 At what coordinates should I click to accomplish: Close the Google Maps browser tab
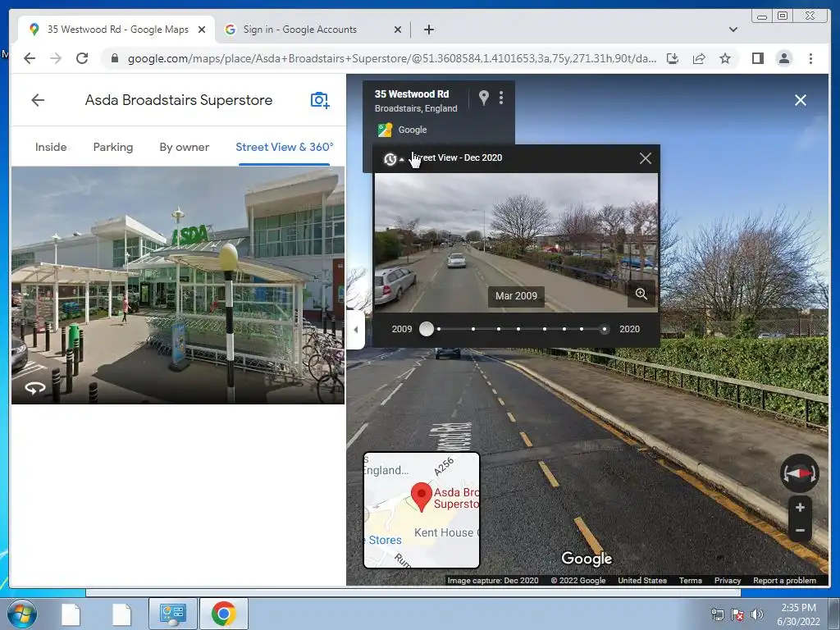coord(202,30)
